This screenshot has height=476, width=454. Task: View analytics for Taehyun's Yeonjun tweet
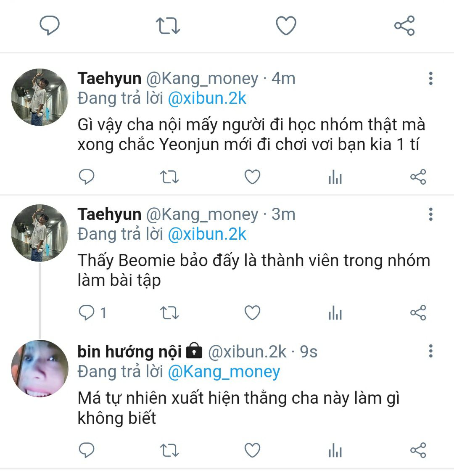335,177
